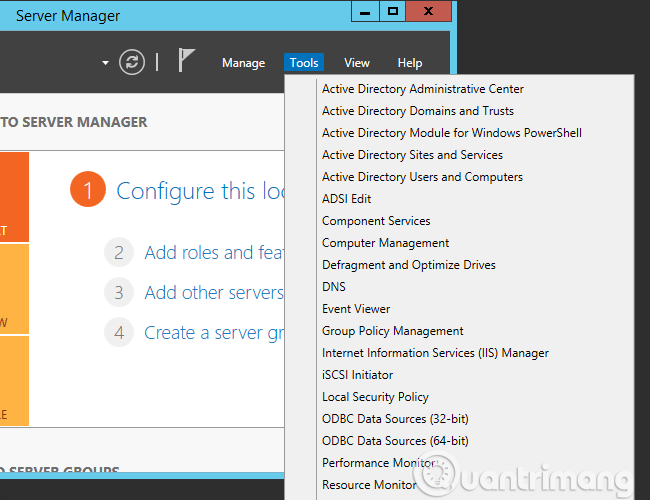Click the grey step 4 circle
Screen dimensions: 650x500
(x=119, y=333)
